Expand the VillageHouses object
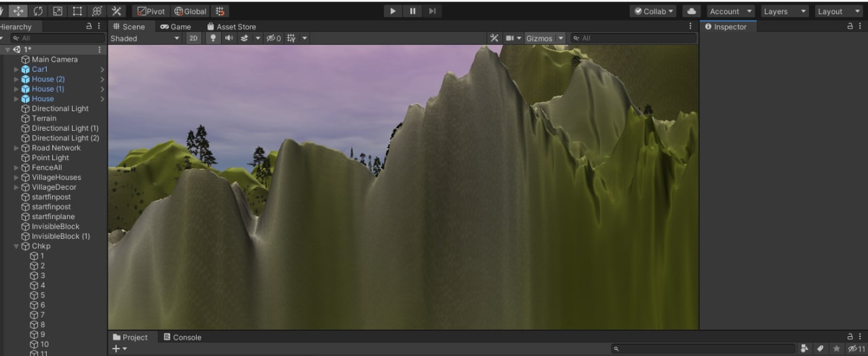Image resolution: width=868 pixels, height=356 pixels. coord(17,178)
